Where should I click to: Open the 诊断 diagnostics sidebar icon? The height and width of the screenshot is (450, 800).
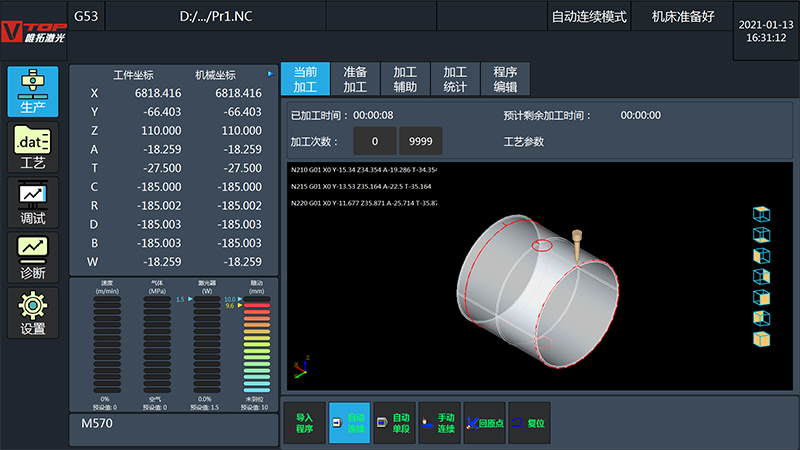click(x=33, y=258)
